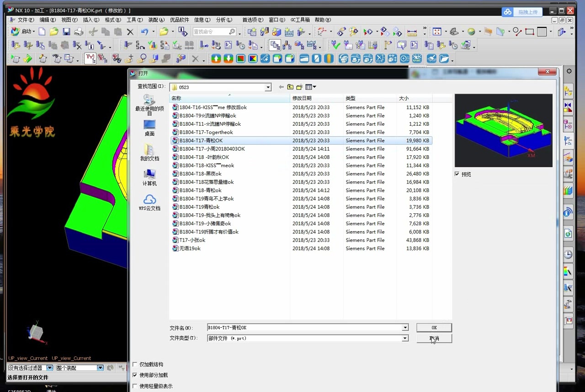Open the View (视图) menu

pos(69,20)
